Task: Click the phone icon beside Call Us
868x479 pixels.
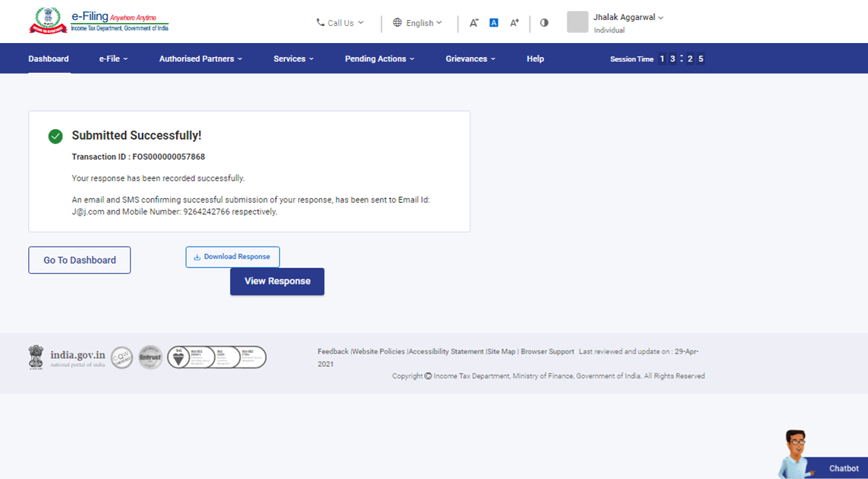Action: pos(320,23)
